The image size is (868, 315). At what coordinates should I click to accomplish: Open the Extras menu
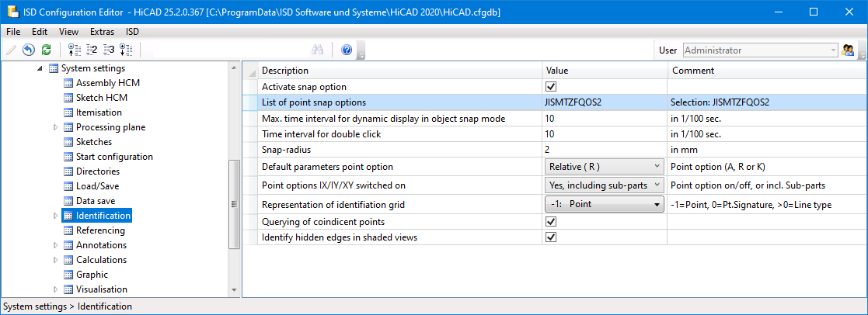(102, 32)
